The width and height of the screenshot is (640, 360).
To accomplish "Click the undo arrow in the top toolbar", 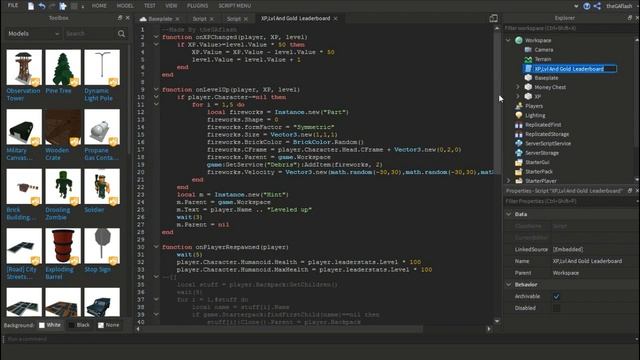I will (42, 6).
